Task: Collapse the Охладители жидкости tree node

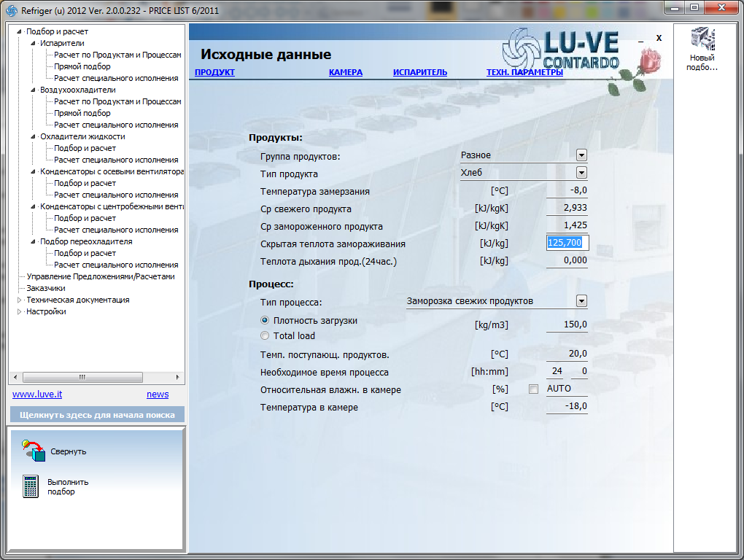Action: tap(34, 136)
